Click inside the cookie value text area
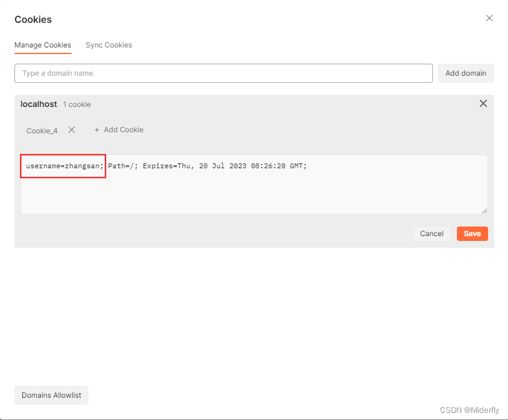508x420 pixels. pos(254,184)
